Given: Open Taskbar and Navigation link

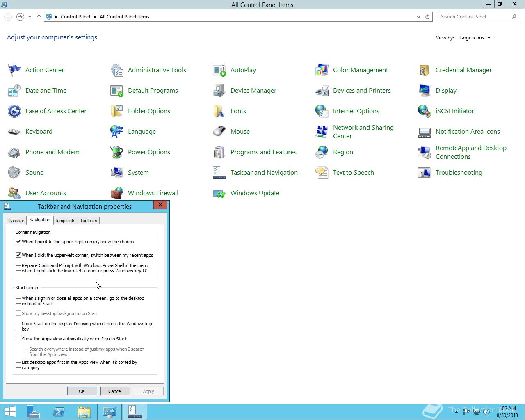Looking at the screenshot, I should click(x=264, y=173).
